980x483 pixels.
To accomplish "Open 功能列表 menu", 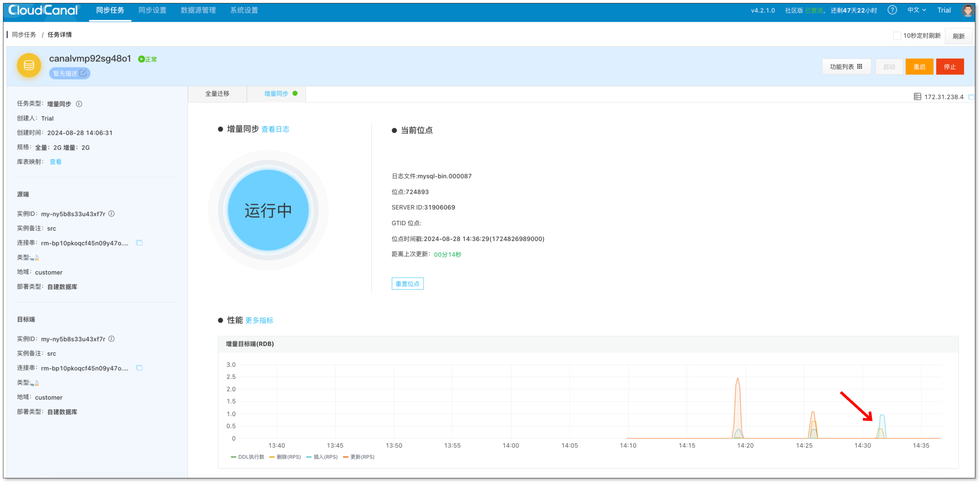I will (x=846, y=66).
